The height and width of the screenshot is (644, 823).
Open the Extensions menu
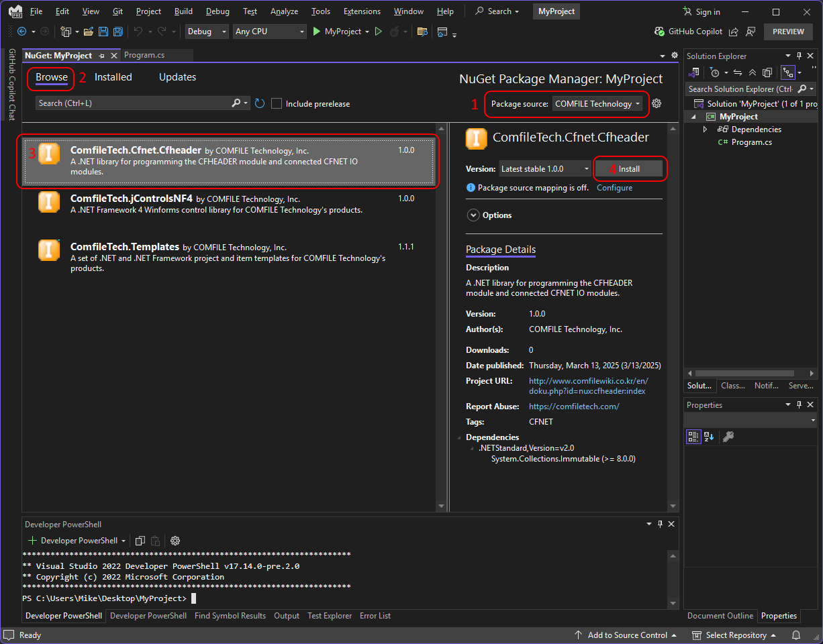(361, 11)
